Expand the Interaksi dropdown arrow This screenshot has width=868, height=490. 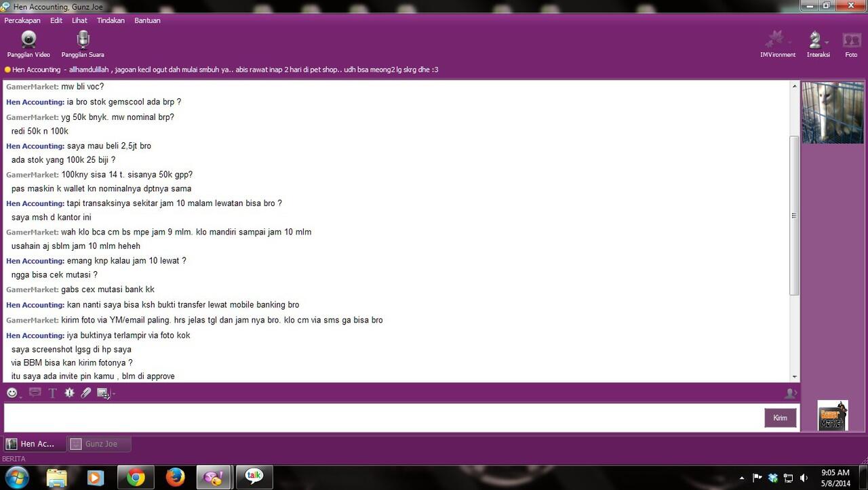click(827, 42)
